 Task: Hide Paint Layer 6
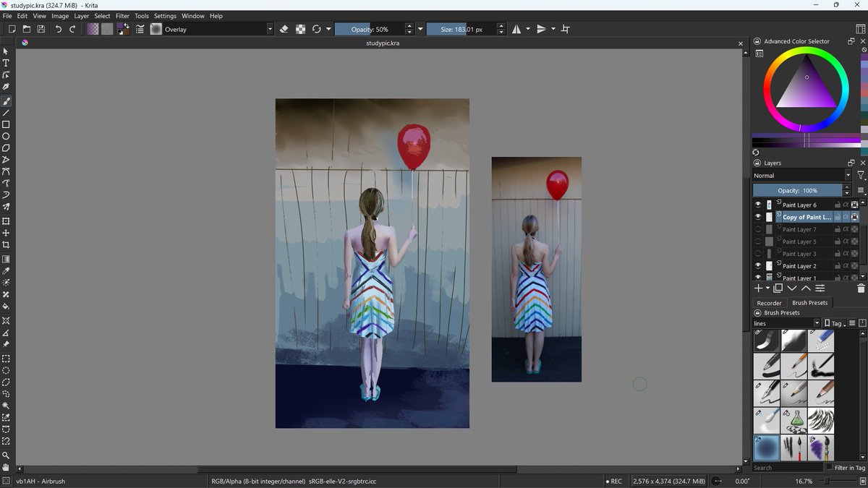point(758,205)
